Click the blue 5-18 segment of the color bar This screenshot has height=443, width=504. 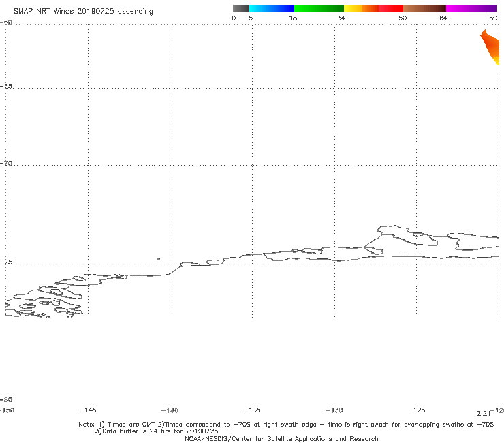click(x=272, y=8)
